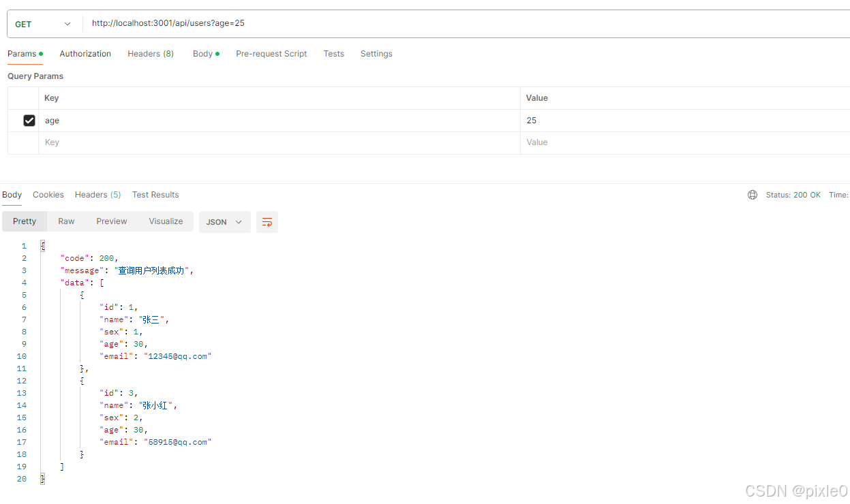Click the "code": 200 line
Viewport: 850px width, 504px height.
89,258
